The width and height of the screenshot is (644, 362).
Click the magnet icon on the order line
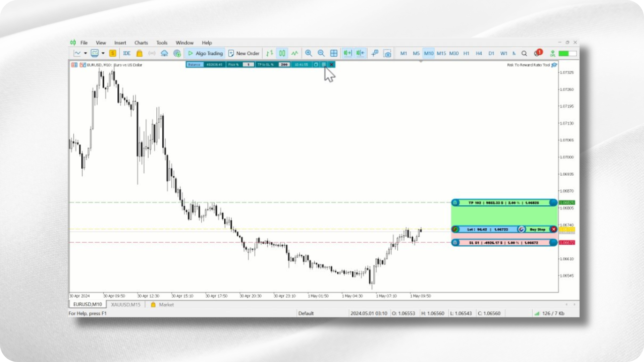coord(521,229)
